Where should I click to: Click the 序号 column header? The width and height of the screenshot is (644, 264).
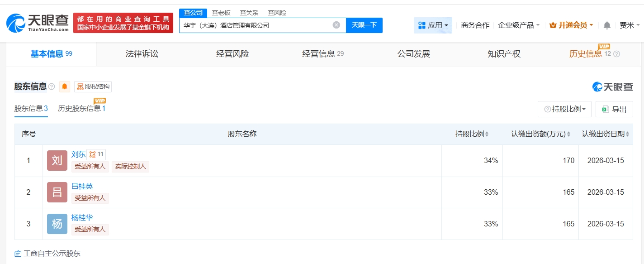[28, 134]
